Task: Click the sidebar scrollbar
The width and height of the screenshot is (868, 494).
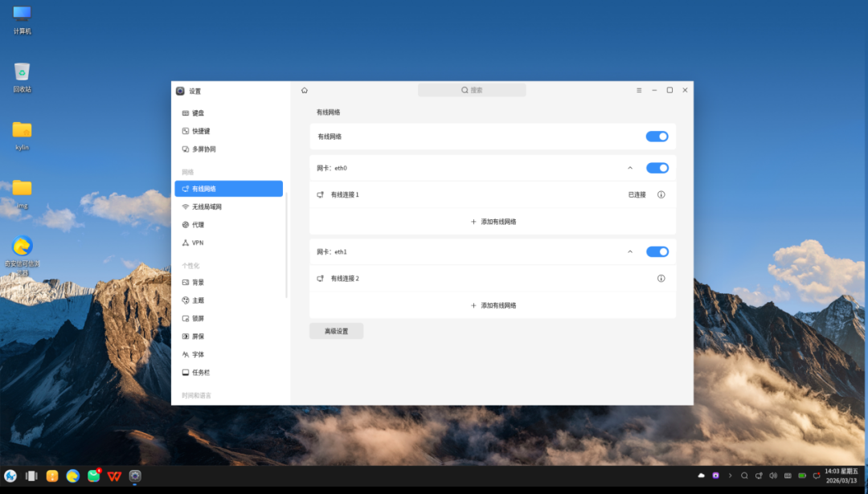Action: (x=287, y=246)
